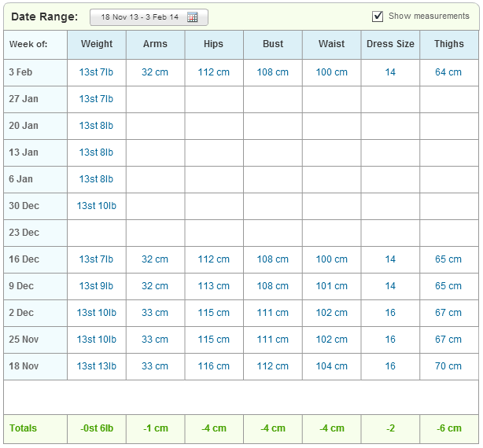Select the Hips column header
The image size is (483, 448).
[213, 44]
